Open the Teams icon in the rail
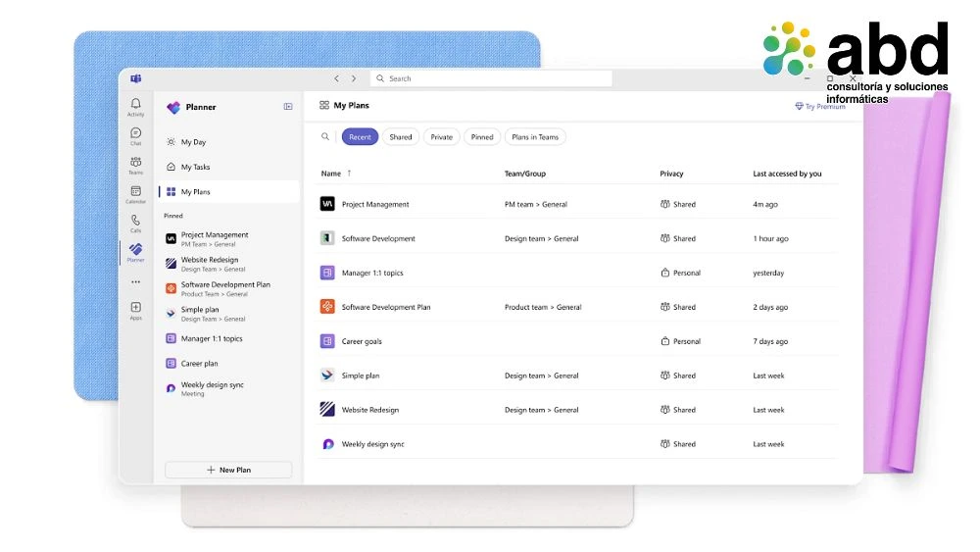The width and height of the screenshot is (980, 552). 135,165
